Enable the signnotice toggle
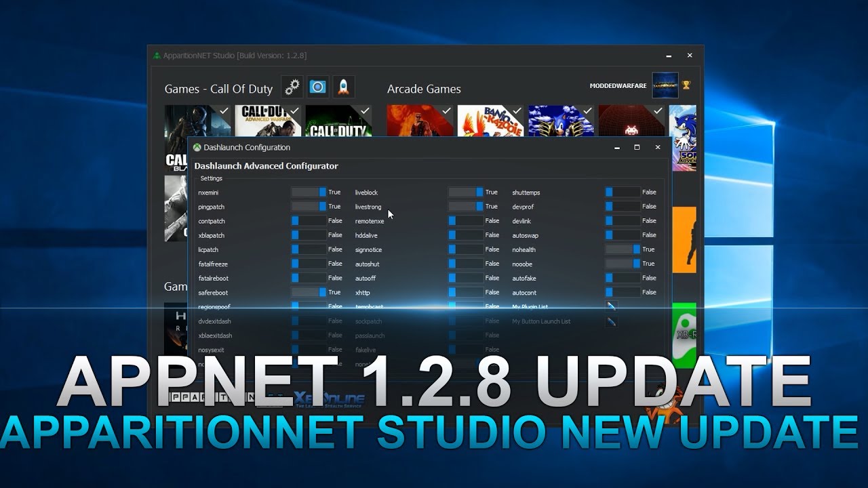 [x=466, y=249]
